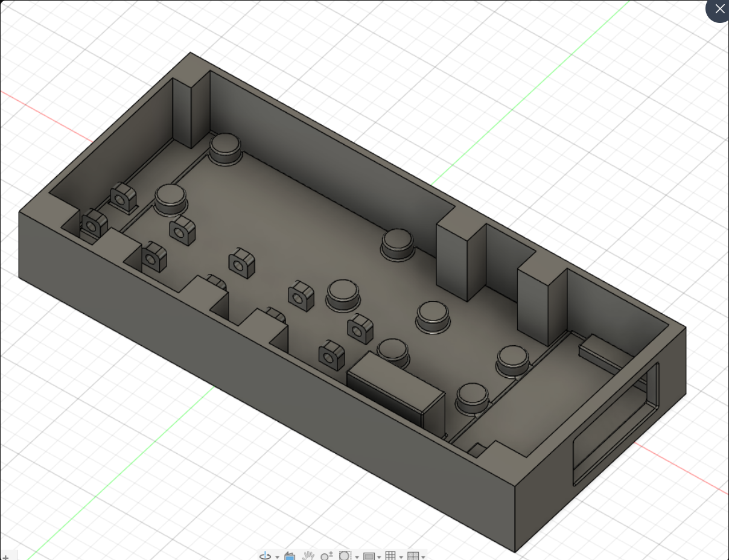
Task: Select the Orbit tool in navigation bar
Action: click(265, 555)
